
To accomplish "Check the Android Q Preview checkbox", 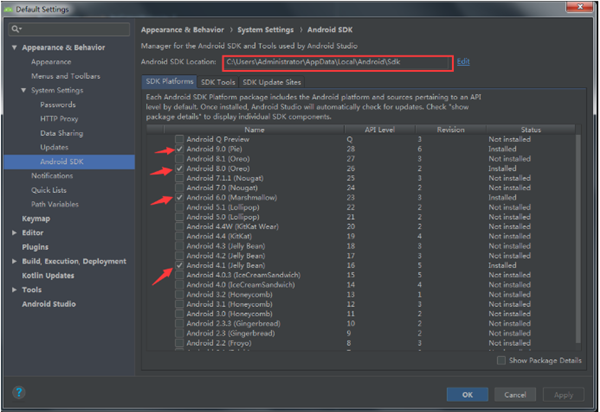I will 179,139.
